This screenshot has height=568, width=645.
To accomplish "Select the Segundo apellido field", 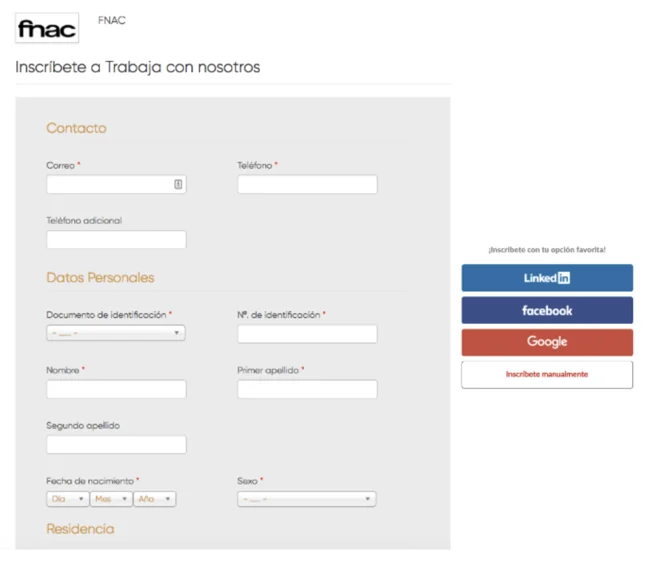I will pyautogui.click(x=116, y=445).
